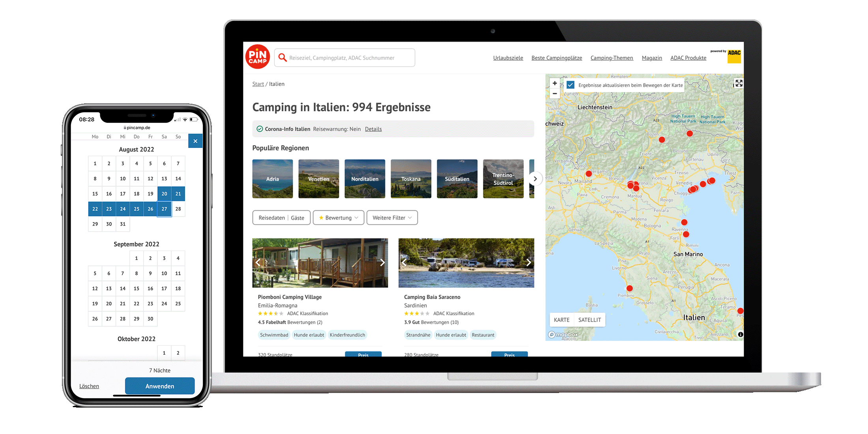Select the Adria region thumbnail

click(273, 179)
